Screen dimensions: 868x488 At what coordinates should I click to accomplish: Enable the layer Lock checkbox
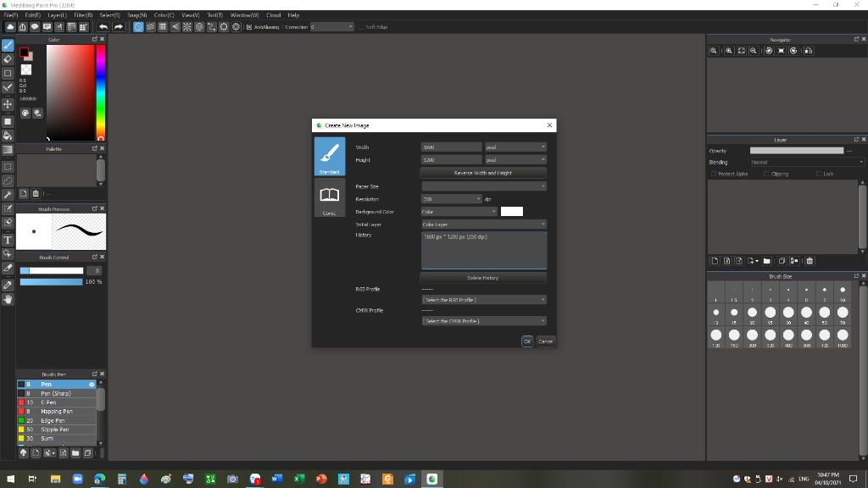[x=819, y=174]
